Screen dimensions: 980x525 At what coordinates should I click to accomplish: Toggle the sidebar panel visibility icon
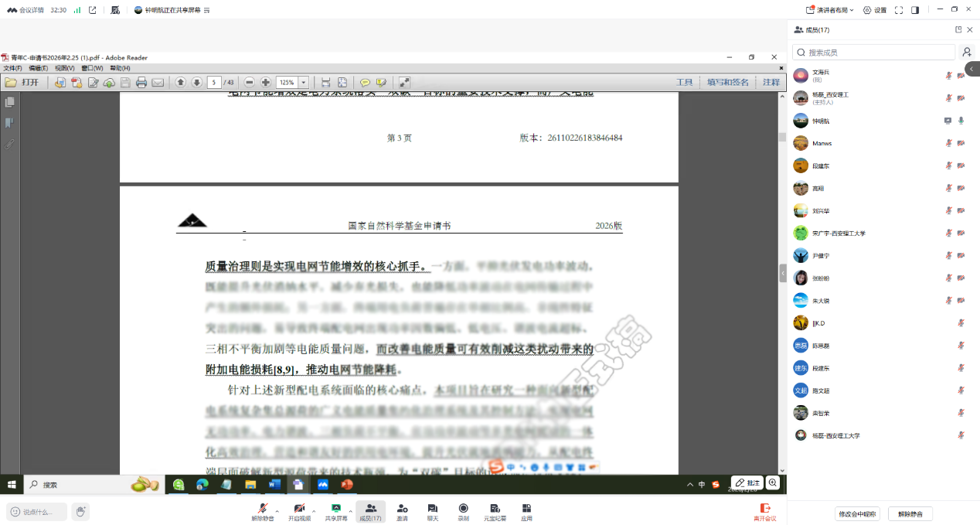pyautogui.click(x=915, y=10)
